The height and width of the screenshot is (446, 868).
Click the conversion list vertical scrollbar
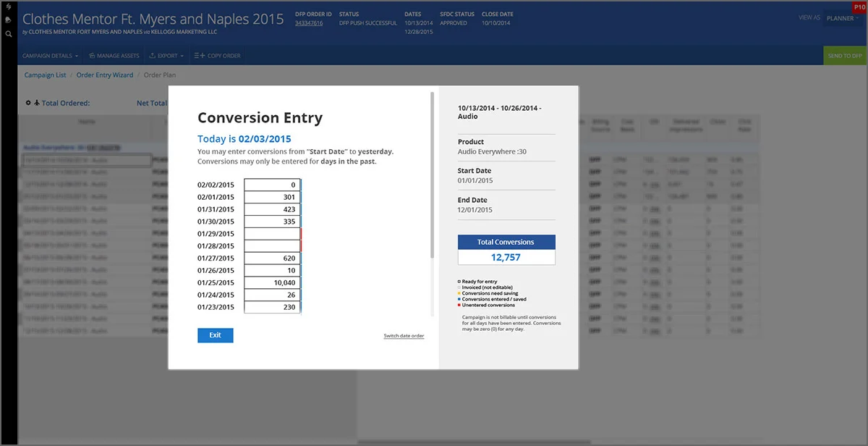click(433, 174)
